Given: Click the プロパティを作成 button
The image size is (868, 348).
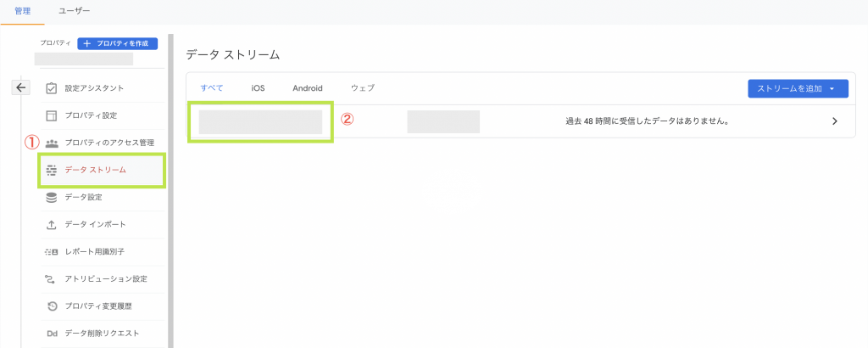Looking at the screenshot, I should pos(117,42).
